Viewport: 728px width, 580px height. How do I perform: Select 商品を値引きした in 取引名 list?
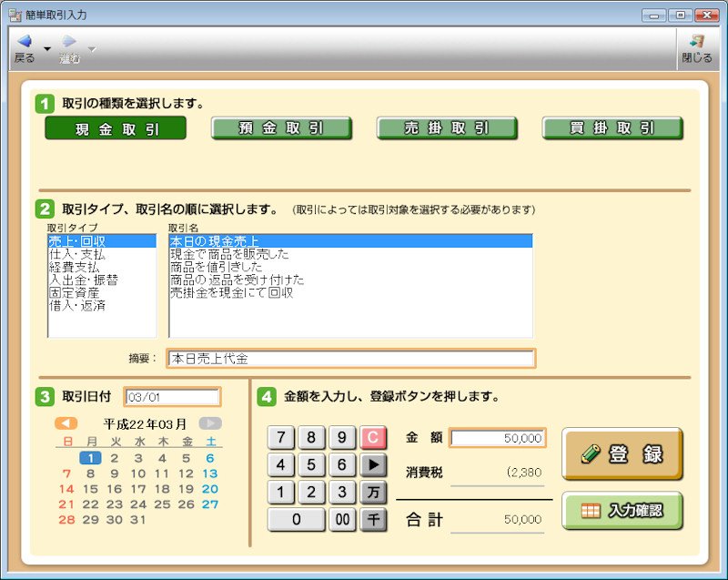tap(350, 268)
